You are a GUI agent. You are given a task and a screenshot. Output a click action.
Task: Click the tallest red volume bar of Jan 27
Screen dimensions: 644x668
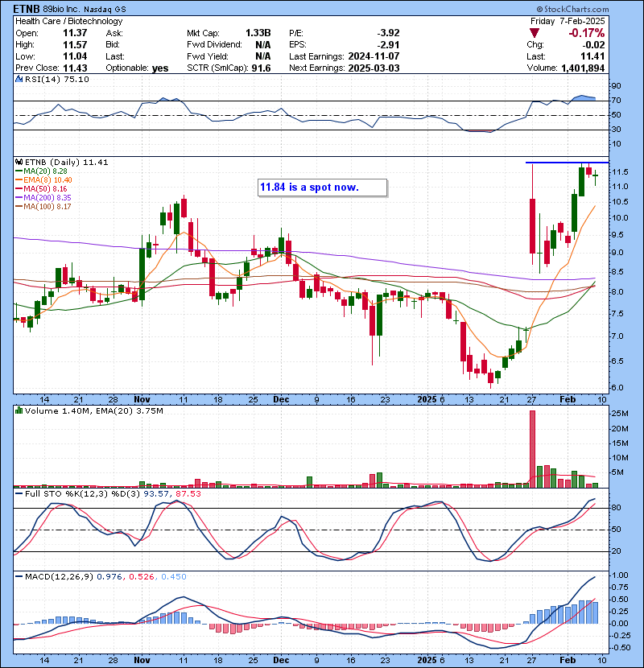[532, 449]
